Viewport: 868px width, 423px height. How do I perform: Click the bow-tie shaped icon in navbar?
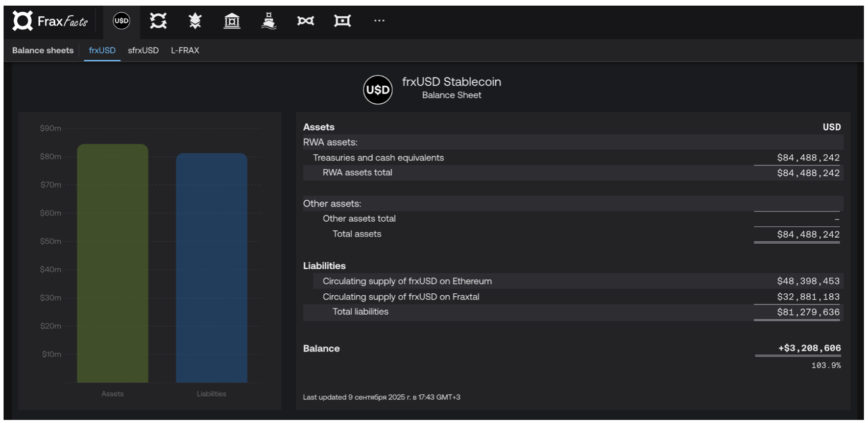click(x=305, y=21)
